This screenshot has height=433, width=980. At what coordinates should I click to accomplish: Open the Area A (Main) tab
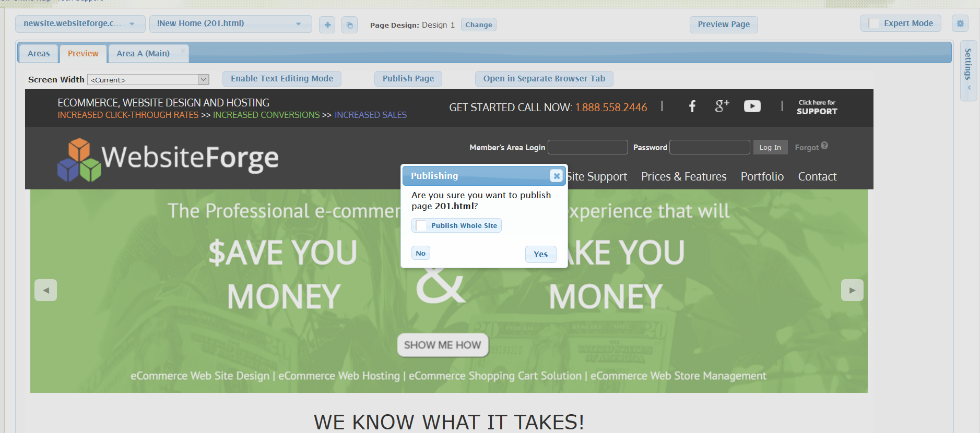[143, 53]
